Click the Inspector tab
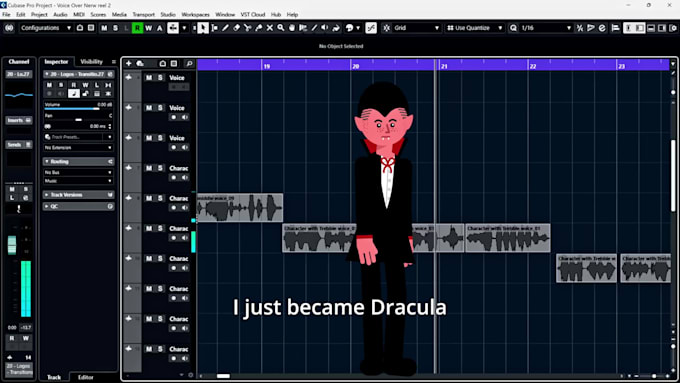The height and width of the screenshot is (383, 680). click(x=56, y=62)
